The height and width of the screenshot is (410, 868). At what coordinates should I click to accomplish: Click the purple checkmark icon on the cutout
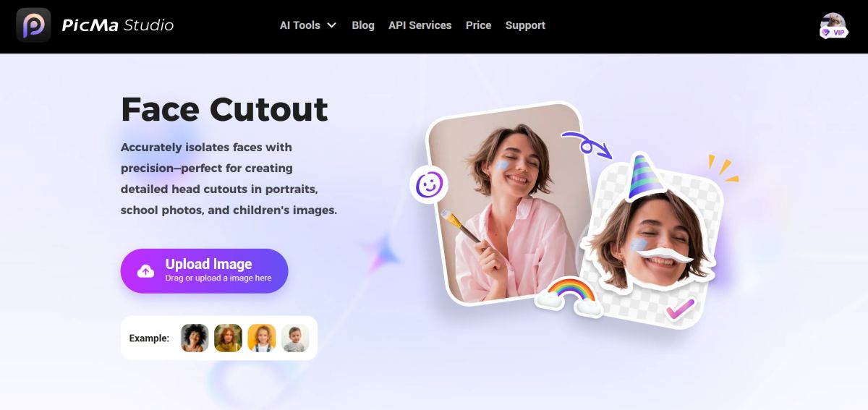click(679, 309)
